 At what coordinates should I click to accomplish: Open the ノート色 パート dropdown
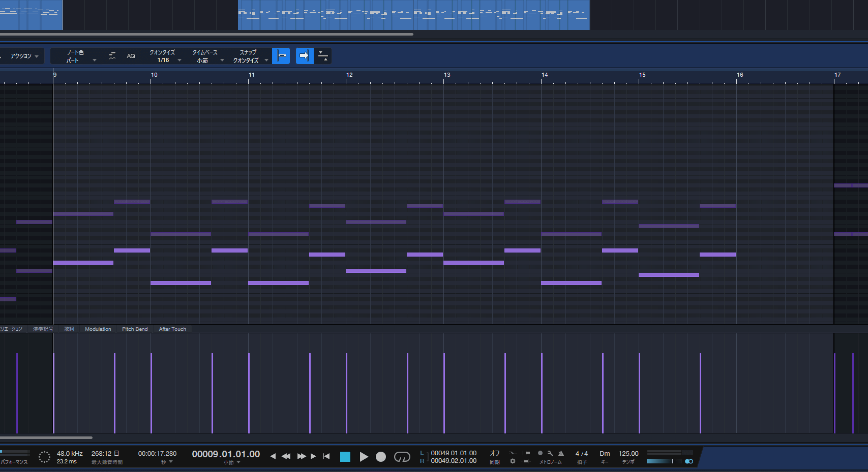[81, 56]
